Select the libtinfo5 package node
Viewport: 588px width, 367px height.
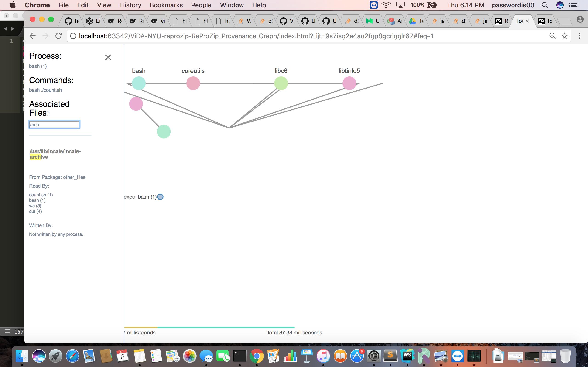pos(349,83)
